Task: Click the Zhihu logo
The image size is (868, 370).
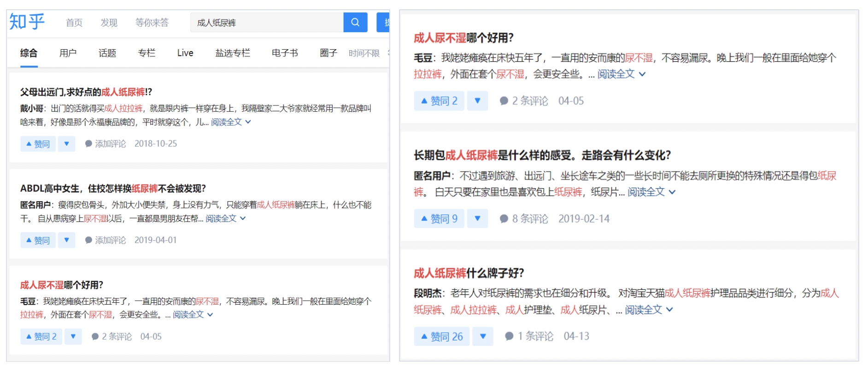Action: click(x=27, y=22)
